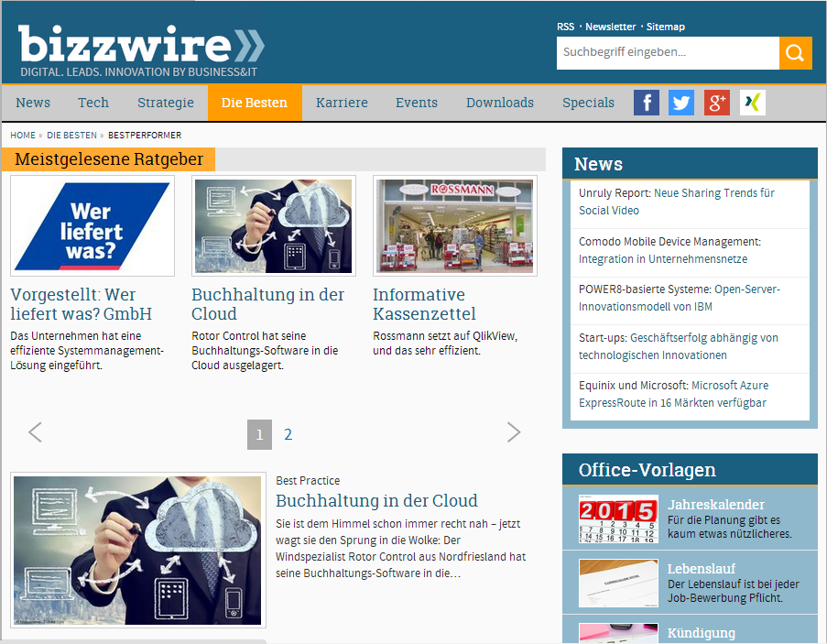The image size is (827, 644).
Task: Open the Specials menu item
Action: pyautogui.click(x=588, y=103)
